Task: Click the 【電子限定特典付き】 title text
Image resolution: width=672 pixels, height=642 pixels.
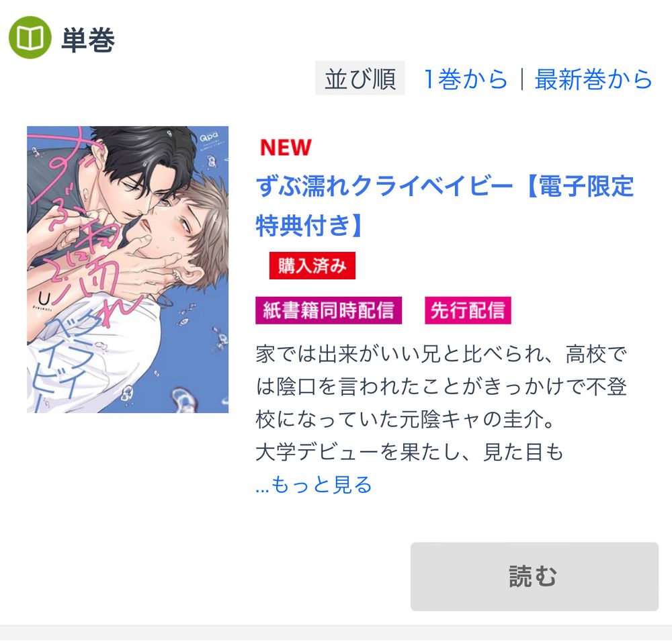Action: click(x=444, y=205)
